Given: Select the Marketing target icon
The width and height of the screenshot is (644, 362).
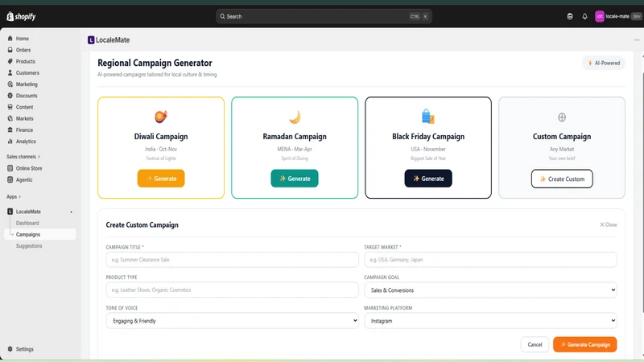Looking at the screenshot, I should [x=10, y=84].
